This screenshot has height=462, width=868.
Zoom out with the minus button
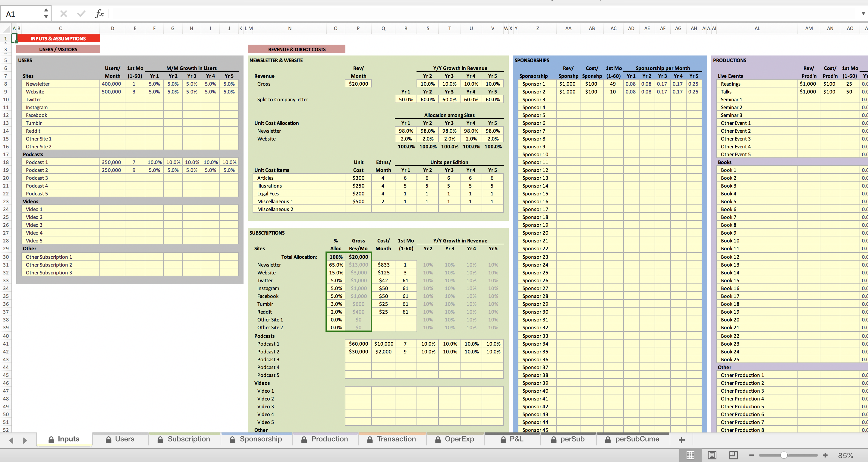click(x=751, y=455)
